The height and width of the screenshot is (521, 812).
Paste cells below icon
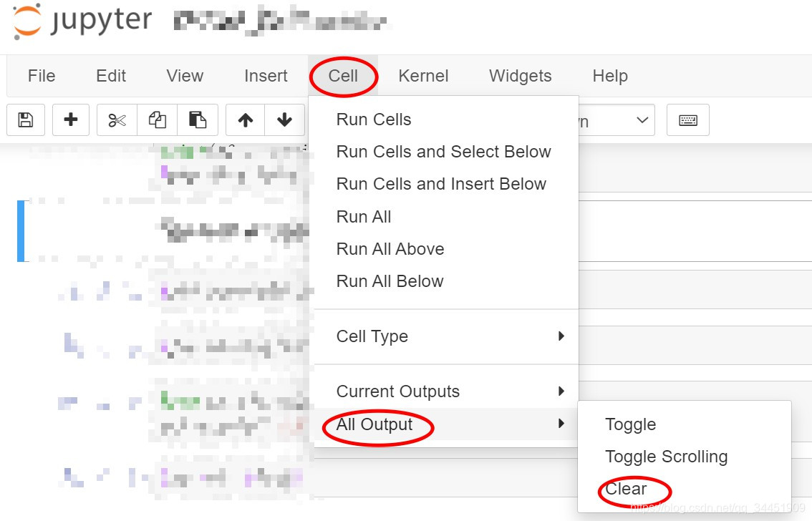tap(198, 120)
